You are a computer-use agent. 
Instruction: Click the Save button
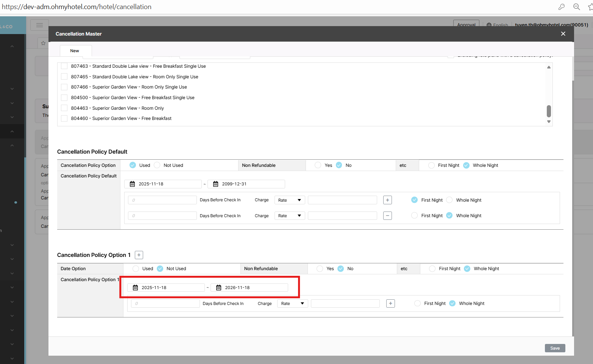point(555,348)
